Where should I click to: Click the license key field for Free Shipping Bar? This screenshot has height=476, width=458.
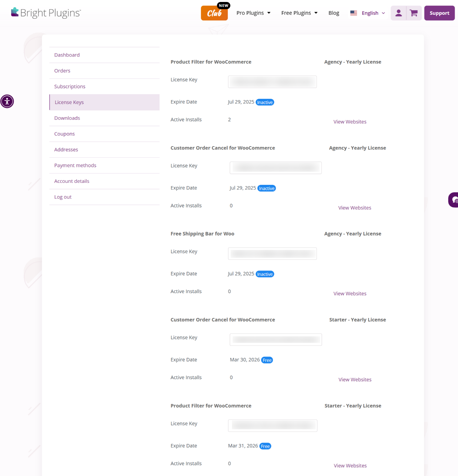[272, 254]
